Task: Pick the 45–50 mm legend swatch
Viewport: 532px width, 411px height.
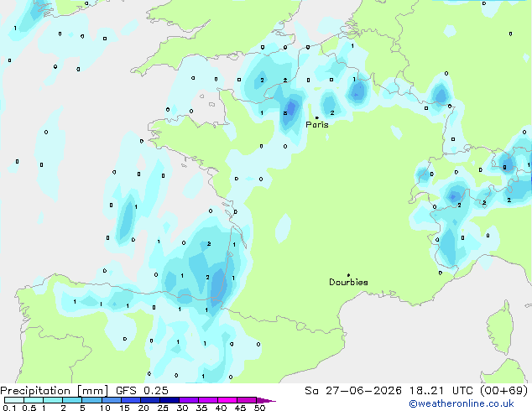Action: [247, 400]
